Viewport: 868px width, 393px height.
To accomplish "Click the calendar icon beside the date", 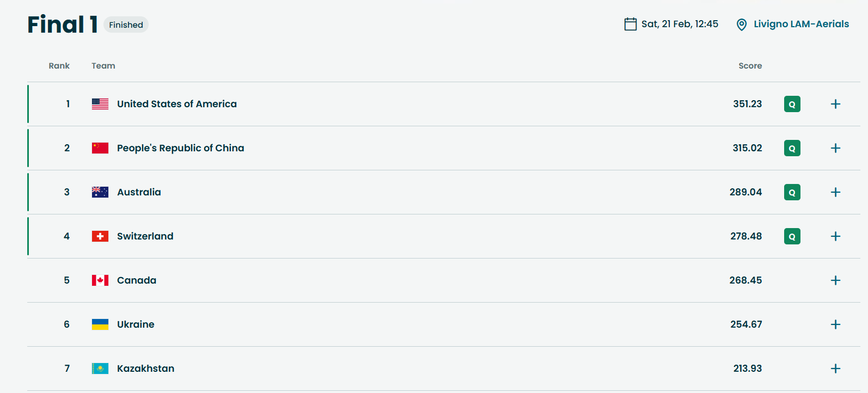I will (x=631, y=24).
